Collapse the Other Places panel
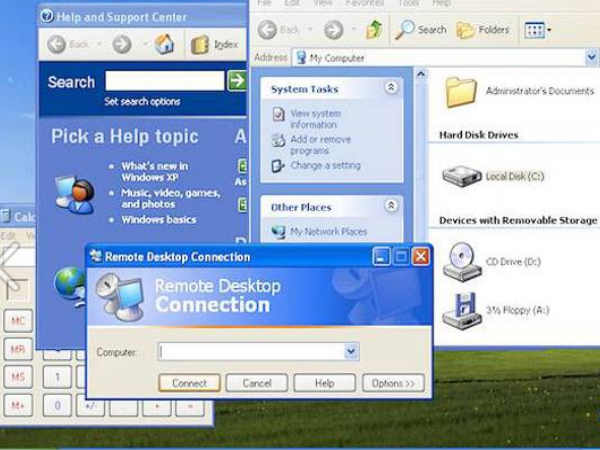This screenshot has width=600, height=450. point(391,205)
